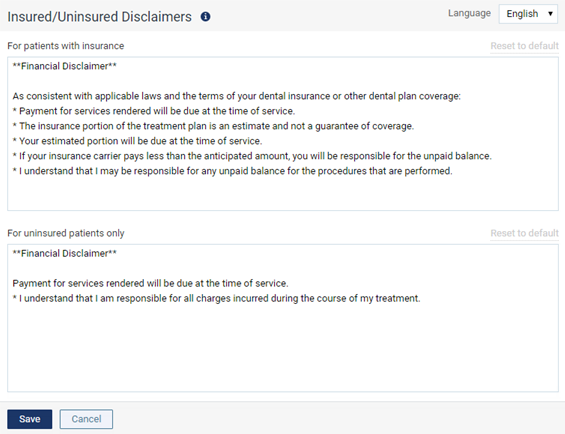Viewport: 565px width, 434px height.
Task: Reset the uninsured disclaimer to default
Action: [524, 233]
